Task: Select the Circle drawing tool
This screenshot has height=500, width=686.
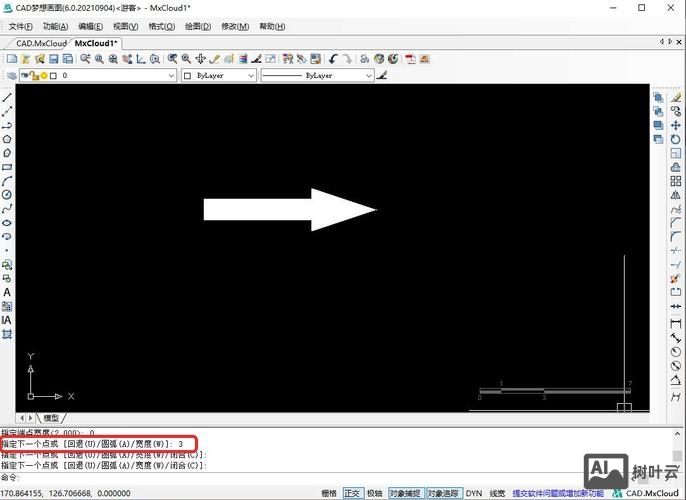Action: tap(7, 194)
